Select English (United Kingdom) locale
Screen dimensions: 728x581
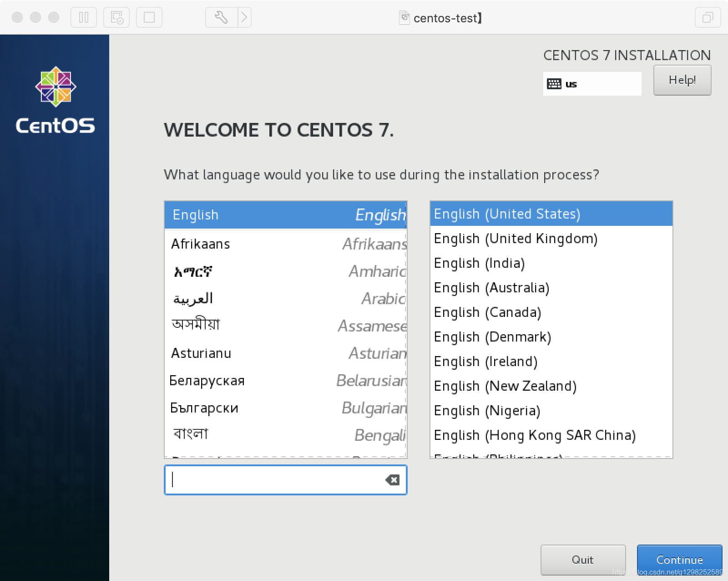551,239
